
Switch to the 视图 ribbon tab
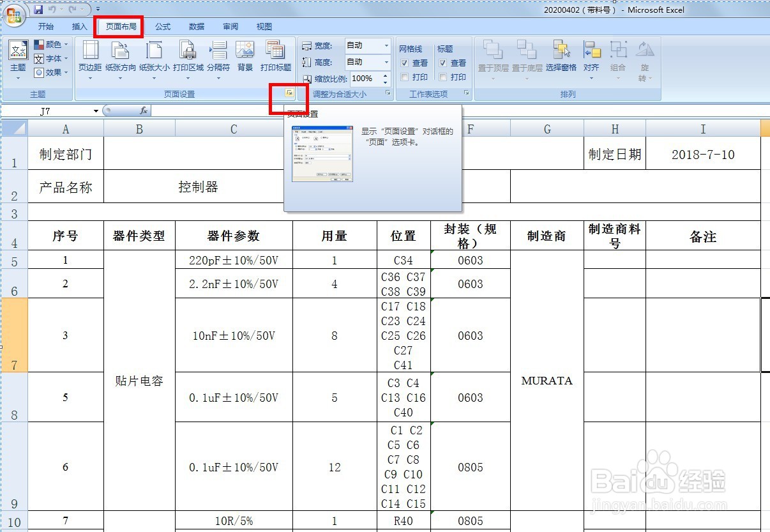[x=264, y=26]
